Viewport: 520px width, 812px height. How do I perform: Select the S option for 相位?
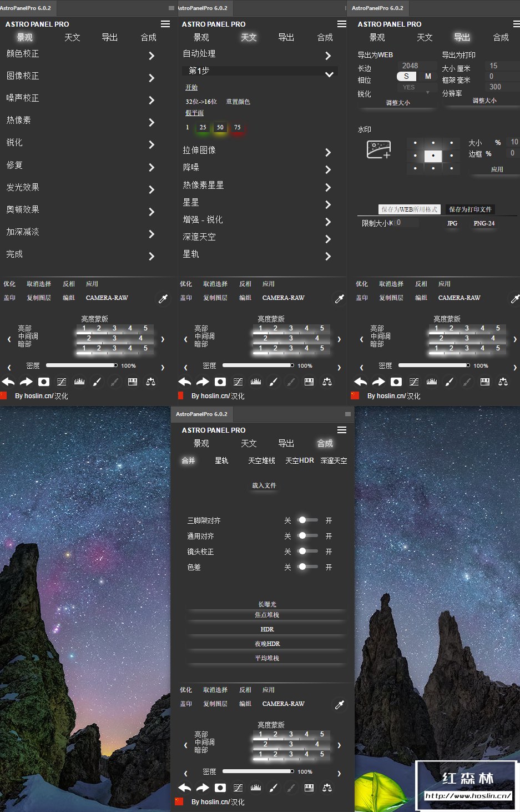coord(406,77)
